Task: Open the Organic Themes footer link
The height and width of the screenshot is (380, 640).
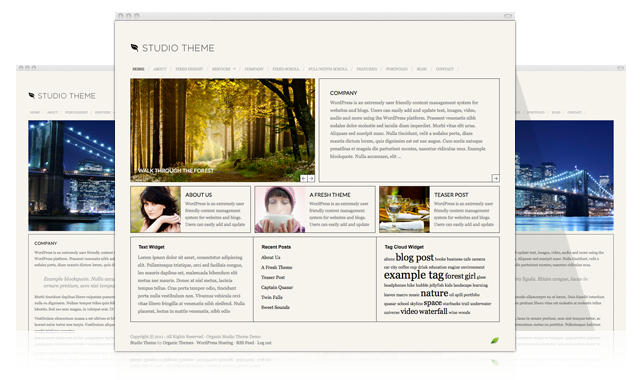Action: [x=178, y=343]
